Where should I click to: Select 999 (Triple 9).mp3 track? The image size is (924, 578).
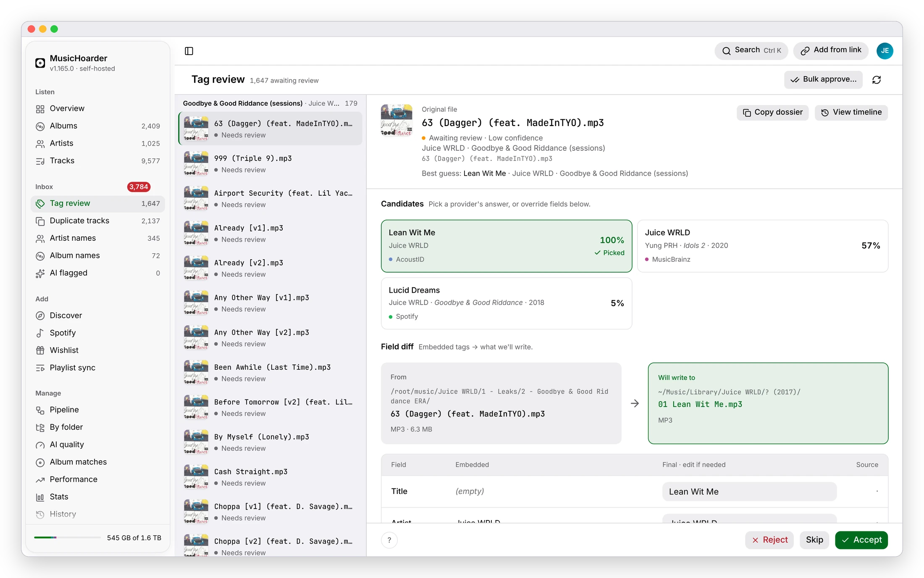tap(270, 163)
